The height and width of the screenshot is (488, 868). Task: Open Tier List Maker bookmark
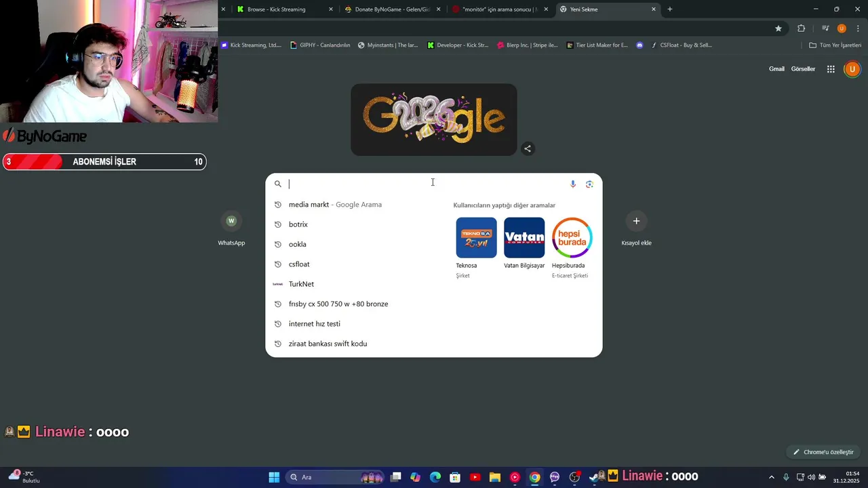pyautogui.click(x=597, y=45)
